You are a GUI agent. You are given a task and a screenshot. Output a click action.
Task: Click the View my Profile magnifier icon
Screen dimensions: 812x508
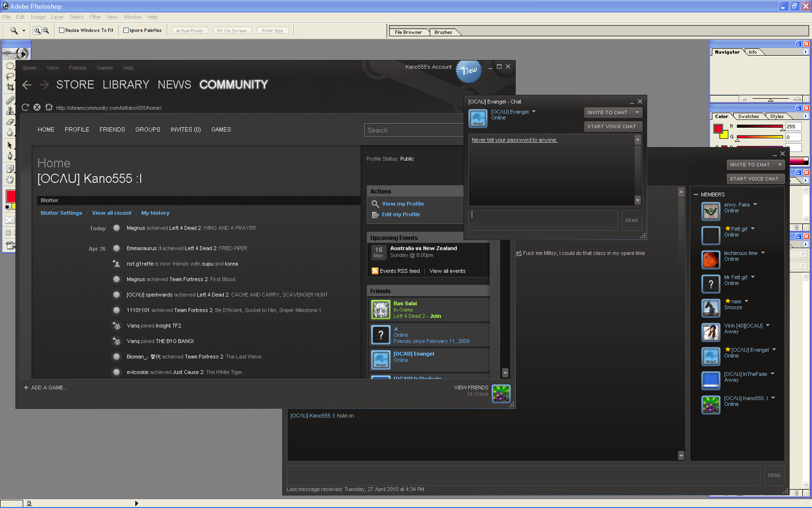point(375,204)
